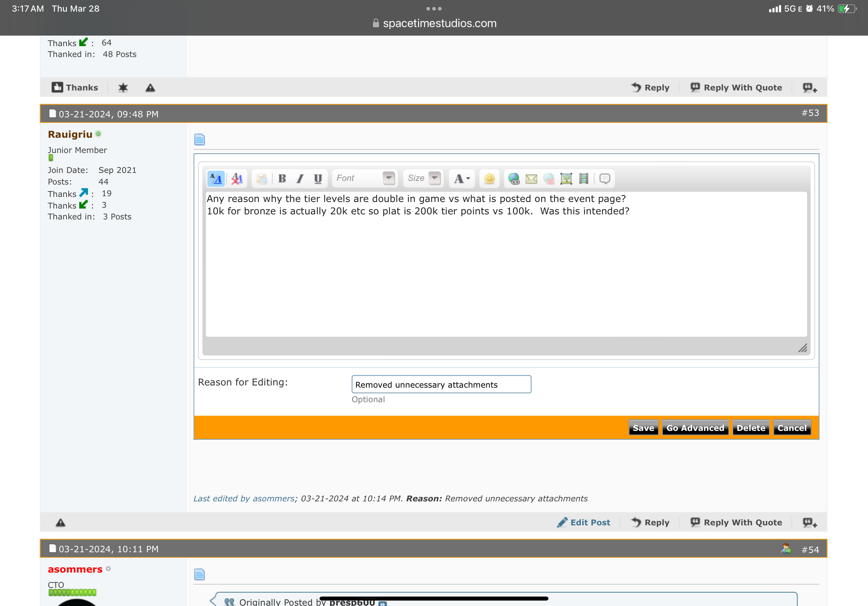Click Reply on the top post
This screenshot has width=868, height=606.
650,87
